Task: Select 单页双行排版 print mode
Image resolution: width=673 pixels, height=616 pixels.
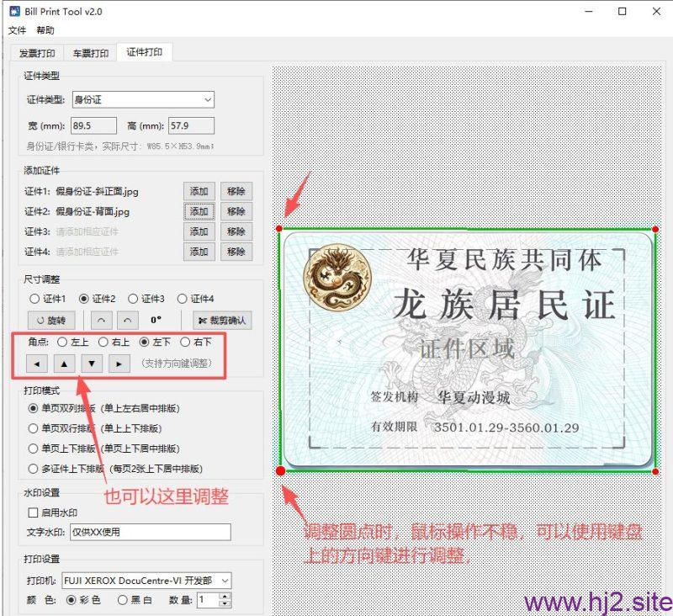Action: pyautogui.click(x=33, y=428)
